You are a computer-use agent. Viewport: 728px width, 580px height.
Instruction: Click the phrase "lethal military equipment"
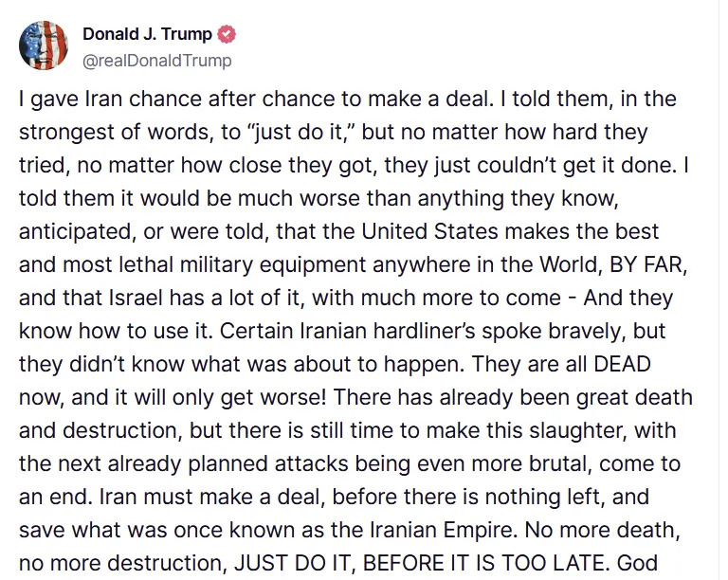click(x=243, y=265)
